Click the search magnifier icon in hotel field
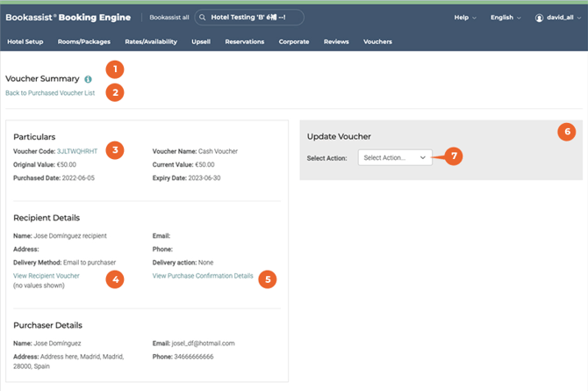The height and width of the screenshot is (391, 588). tap(203, 18)
